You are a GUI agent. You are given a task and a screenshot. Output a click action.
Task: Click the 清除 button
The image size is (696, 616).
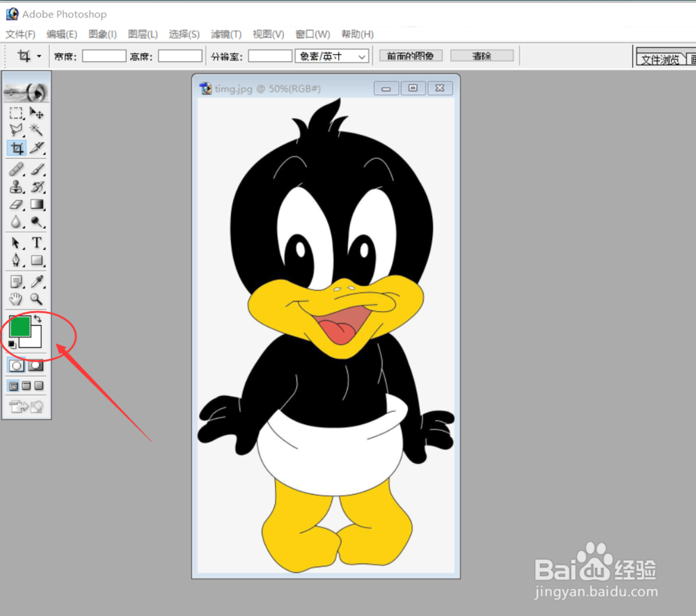point(482,56)
